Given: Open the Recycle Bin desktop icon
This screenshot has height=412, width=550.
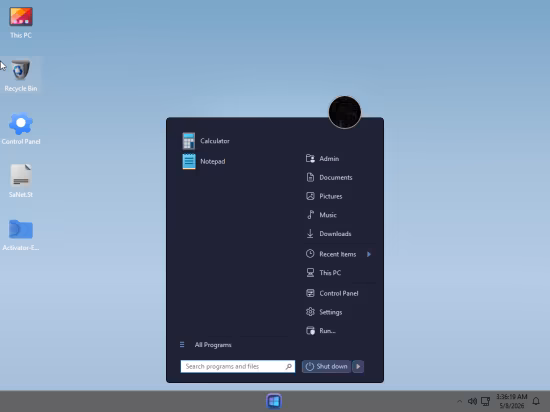Looking at the screenshot, I should point(21,75).
